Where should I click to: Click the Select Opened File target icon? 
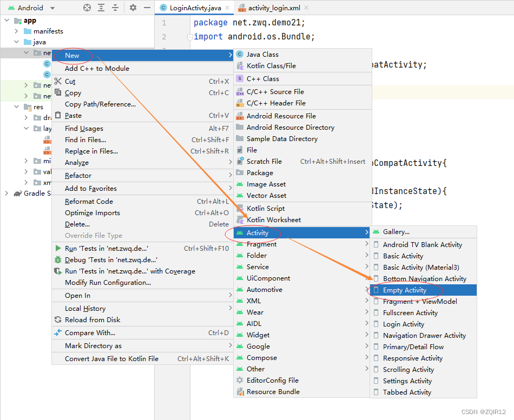pos(87,8)
